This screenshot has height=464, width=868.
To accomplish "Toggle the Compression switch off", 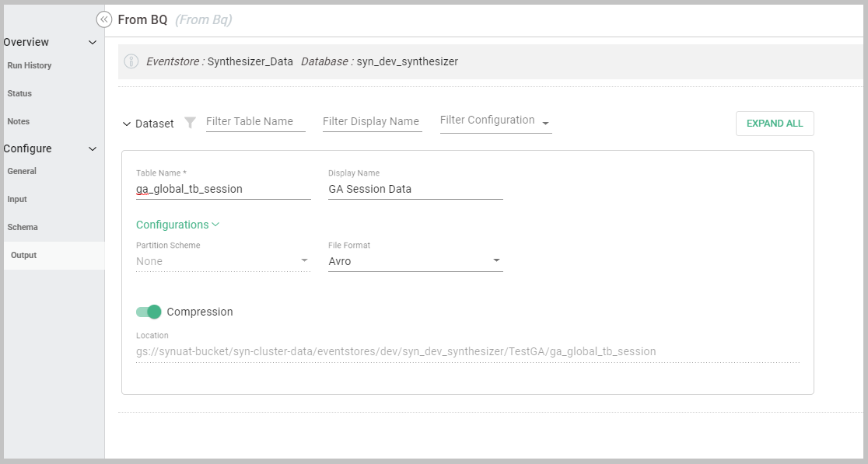I will [149, 312].
